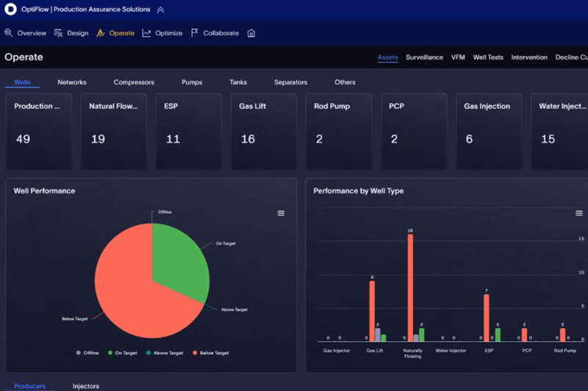Click the Above Target legend color dot
The height and width of the screenshot is (391, 588).
(148, 353)
